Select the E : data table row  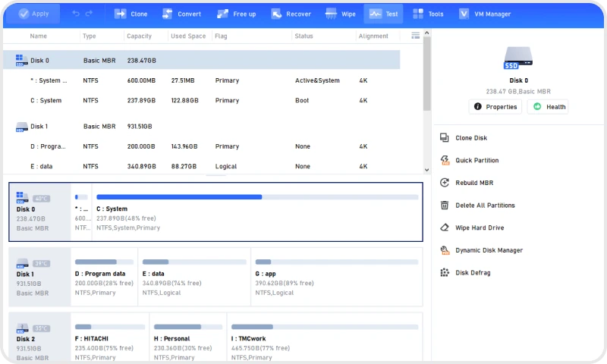pyautogui.click(x=201, y=166)
